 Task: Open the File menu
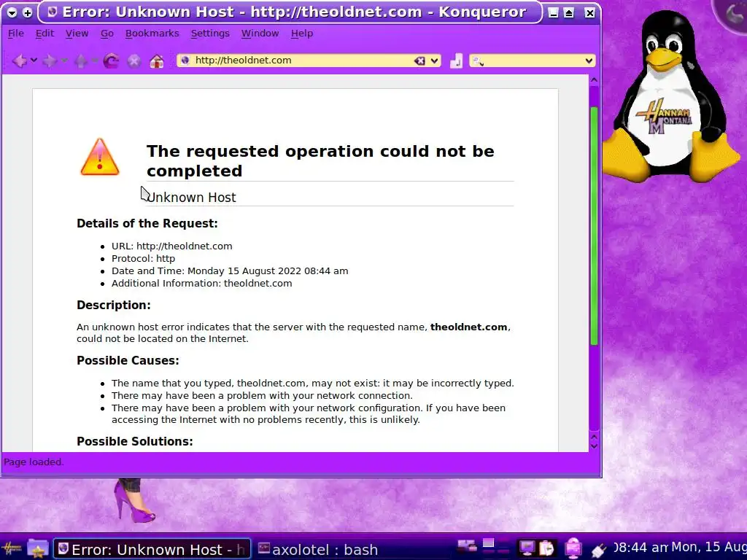tap(16, 34)
